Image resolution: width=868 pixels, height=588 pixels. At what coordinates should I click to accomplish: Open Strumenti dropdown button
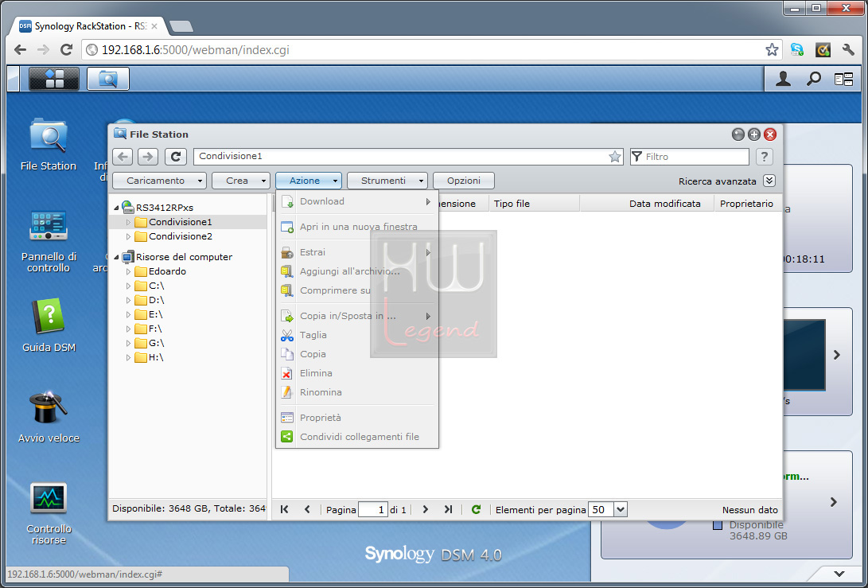tap(387, 181)
